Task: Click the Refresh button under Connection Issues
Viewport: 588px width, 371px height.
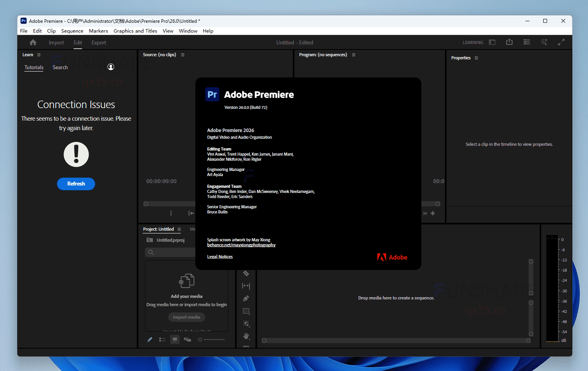Action: click(x=76, y=184)
